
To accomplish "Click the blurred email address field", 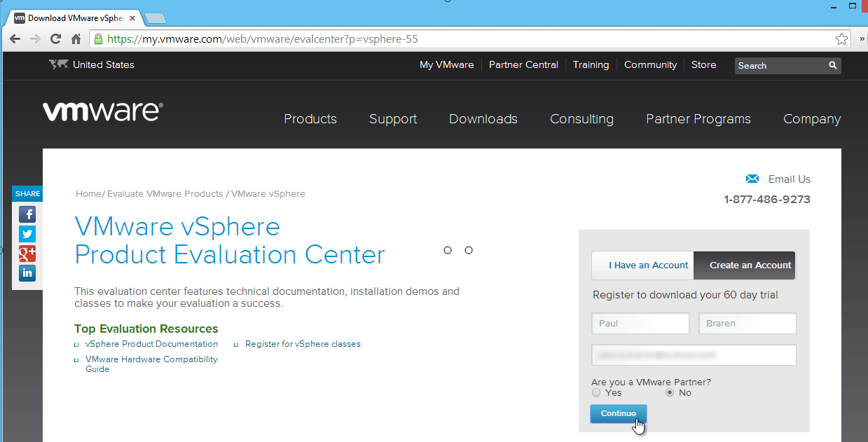I will coord(694,355).
